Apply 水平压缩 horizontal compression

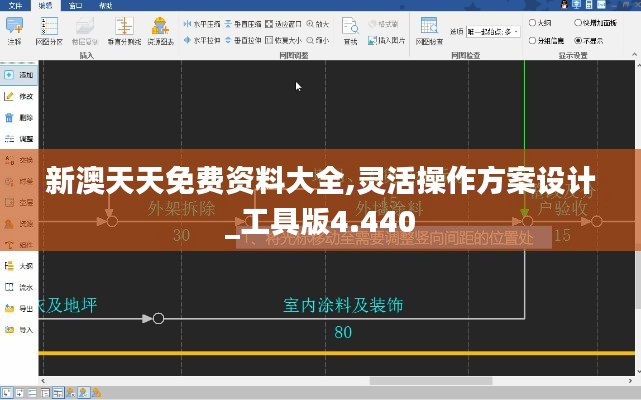pyautogui.click(x=202, y=24)
